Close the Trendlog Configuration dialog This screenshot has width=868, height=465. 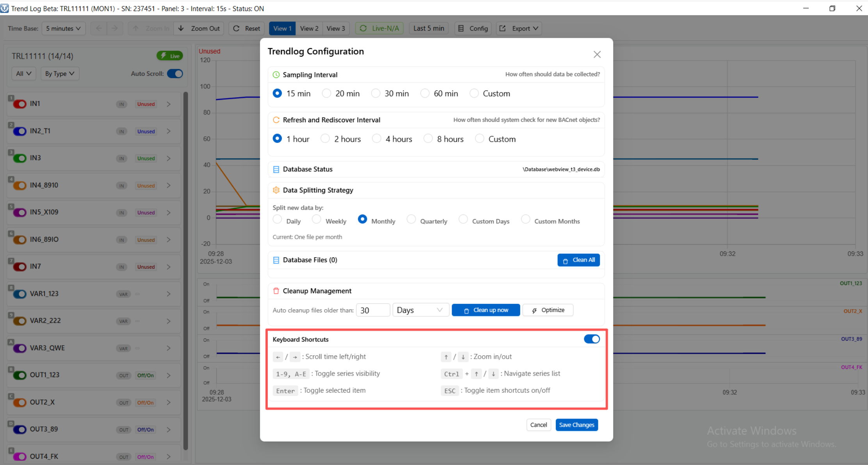(597, 54)
